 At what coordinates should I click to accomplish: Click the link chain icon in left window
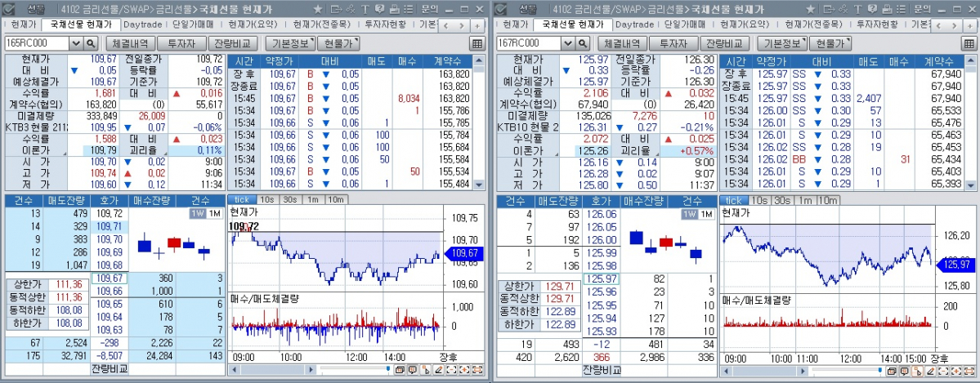351,9
